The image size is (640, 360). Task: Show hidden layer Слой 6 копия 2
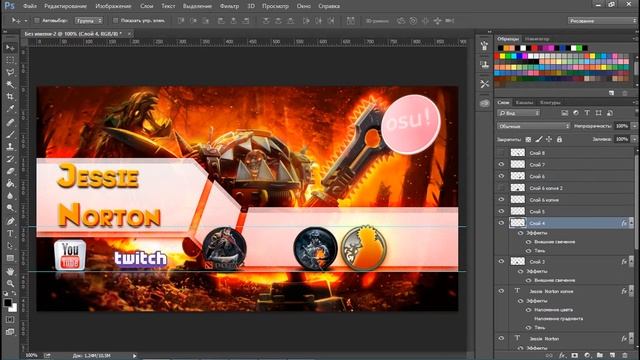tap(501, 188)
